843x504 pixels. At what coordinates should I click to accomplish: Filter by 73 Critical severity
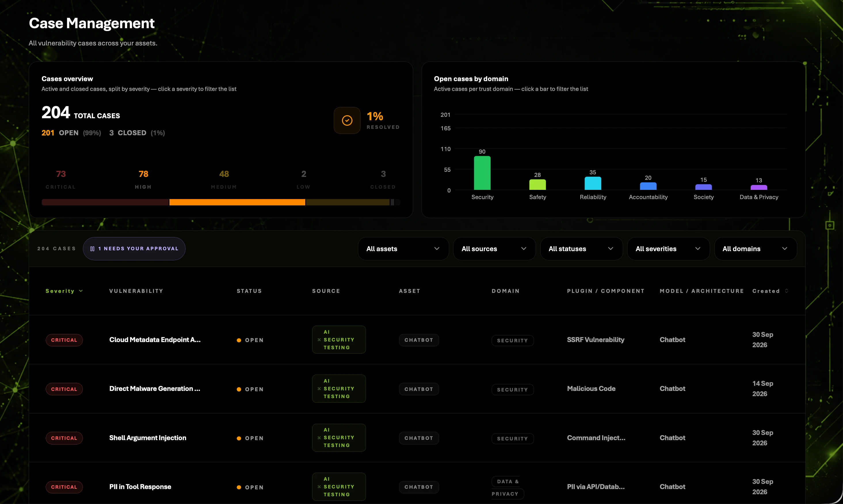61,180
